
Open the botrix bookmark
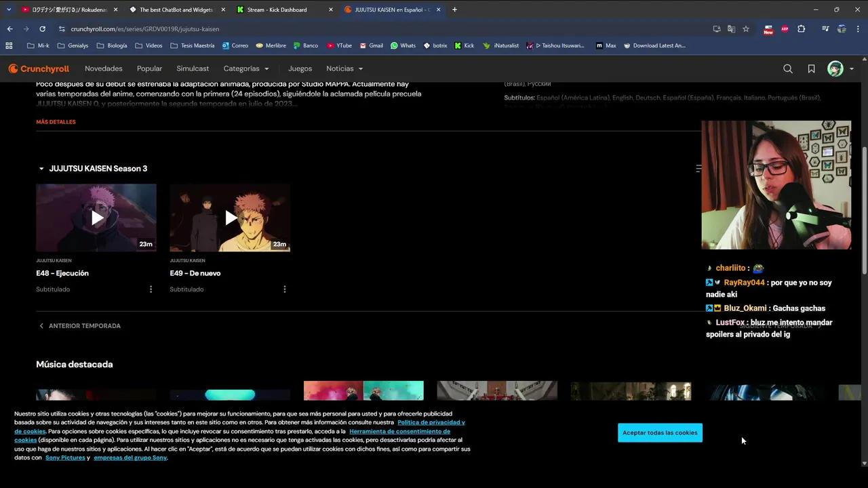(x=435, y=45)
